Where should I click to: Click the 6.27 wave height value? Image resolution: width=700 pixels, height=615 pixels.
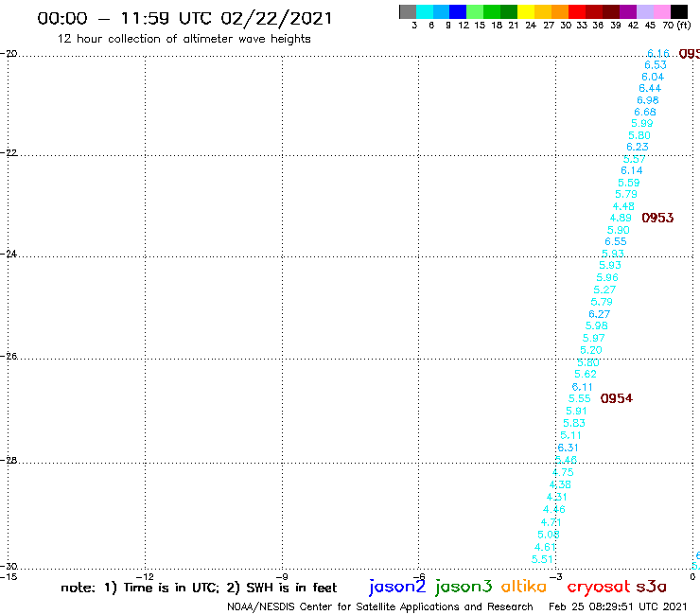click(x=599, y=314)
